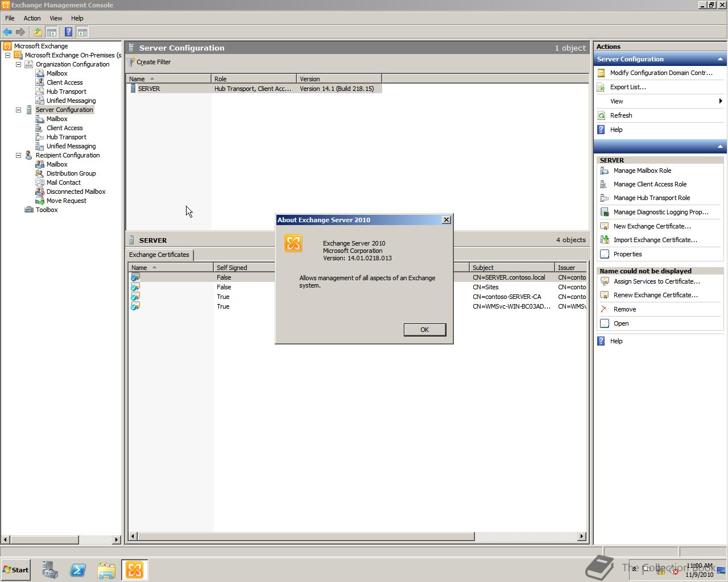Click the Start button
Screen dimensions: 728x582
point(16,570)
